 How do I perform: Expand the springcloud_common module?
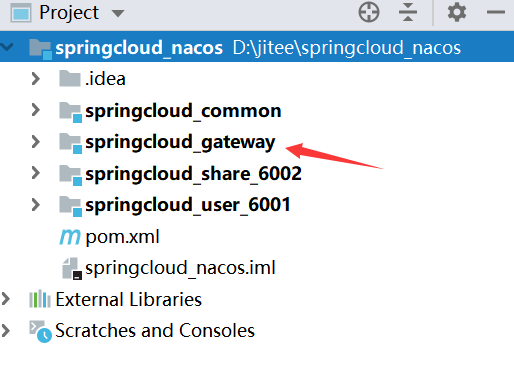(35, 110)
